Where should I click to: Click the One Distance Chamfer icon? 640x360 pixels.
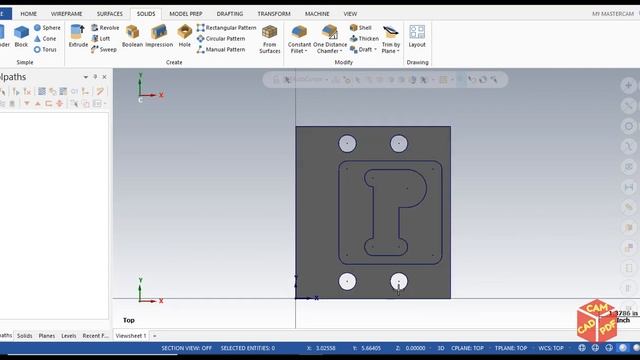pyautogui.click(x=330, y=32)
